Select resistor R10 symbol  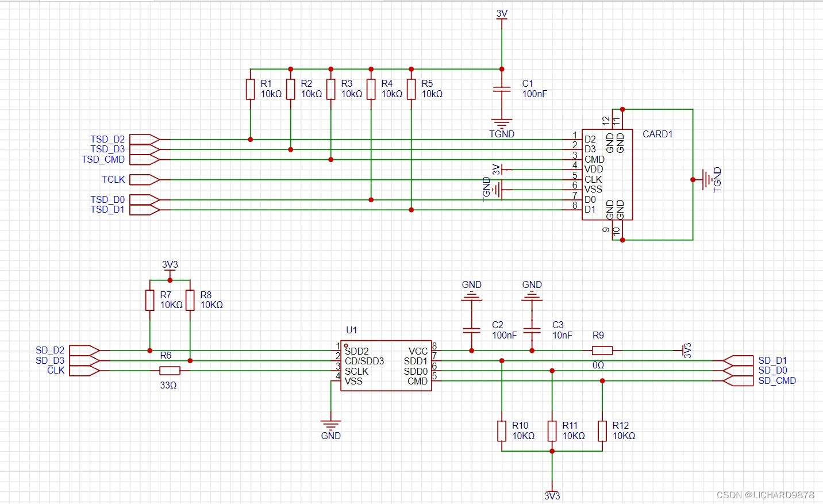point(502,431)
